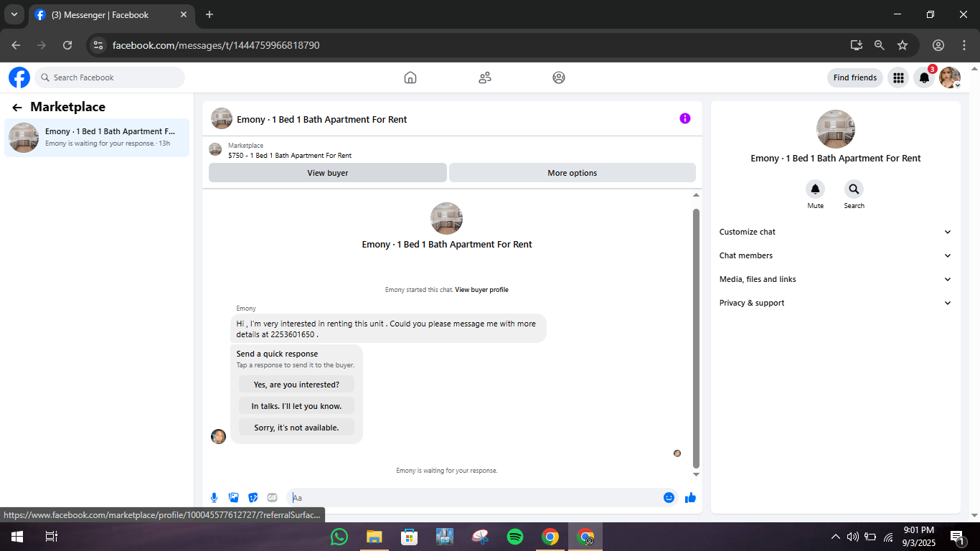
Task: Send 'Yes, are you interested?' quick response
Action: 296,385
